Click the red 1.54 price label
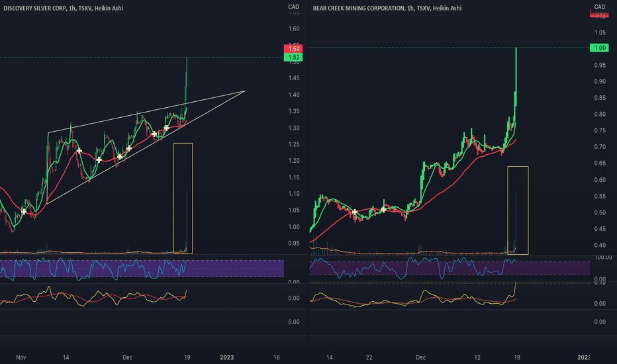 [x=293, y=49]
